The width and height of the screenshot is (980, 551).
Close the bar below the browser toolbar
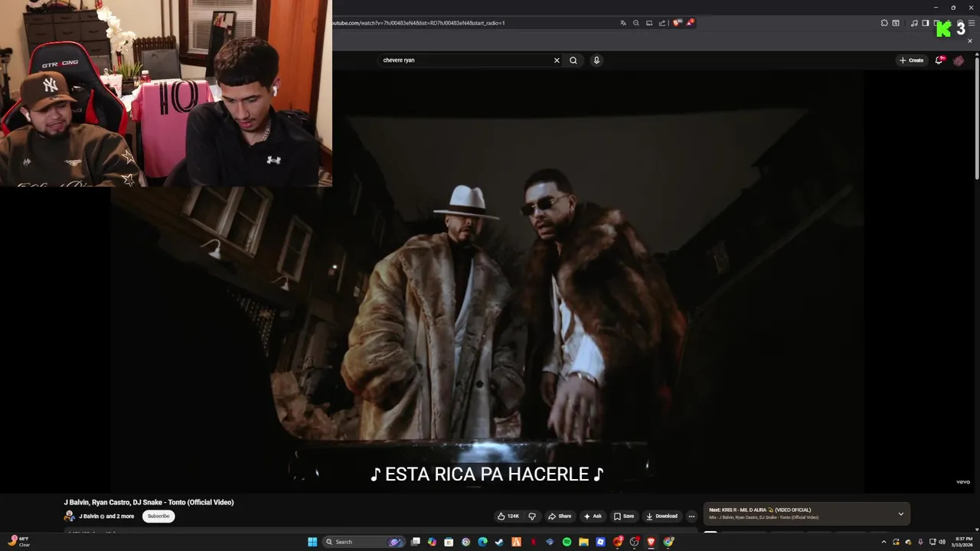970,41
